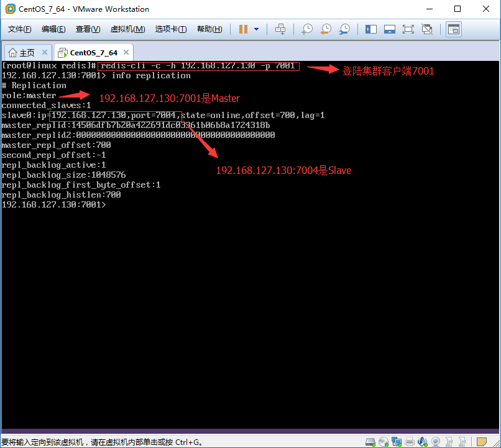Image resolution: width=501 pixels, height=448 pixels.
Task: Open the 编辑(E) menu
Action: (53, 29)
